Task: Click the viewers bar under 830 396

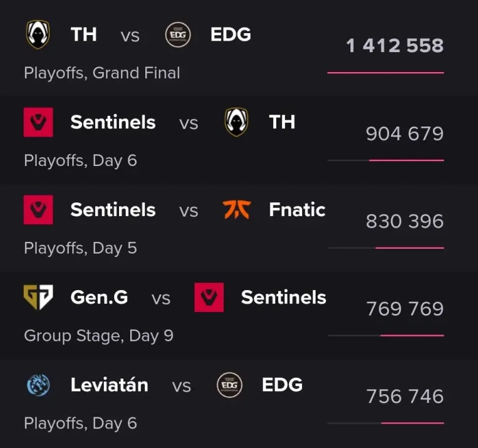Action: [385, 248]
